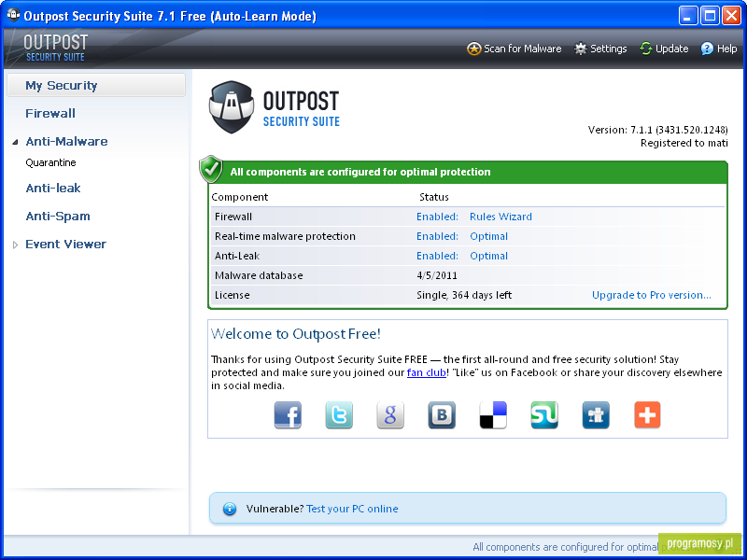Viewport: 747px width, 560px height.
Task: Click 'Welcome to Outpost Free!' heading
Action: 296,334
